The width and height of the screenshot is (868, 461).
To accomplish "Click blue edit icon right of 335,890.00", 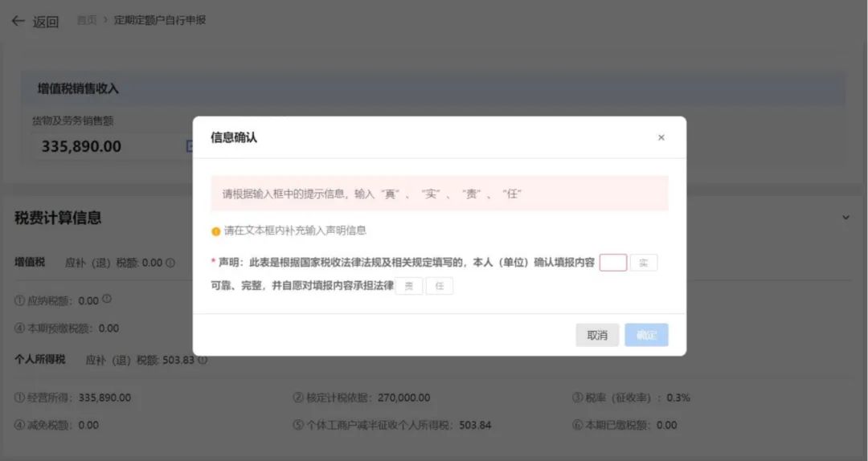I will (190, 146).
